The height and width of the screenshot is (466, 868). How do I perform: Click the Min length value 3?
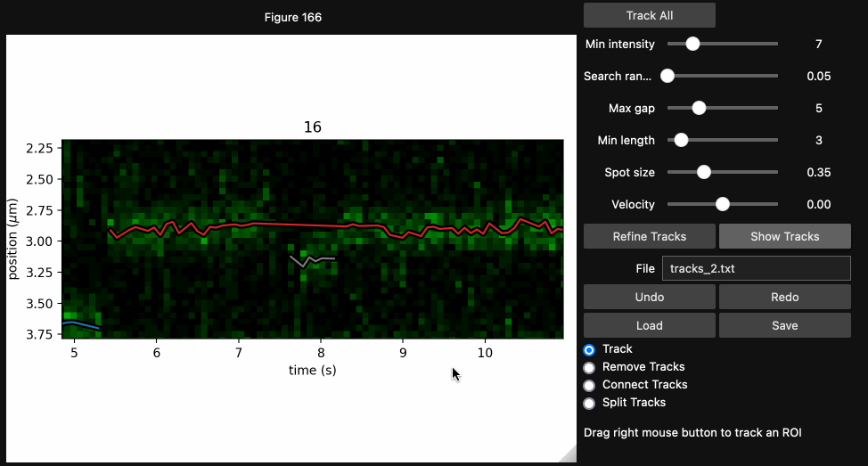point(819,141)
